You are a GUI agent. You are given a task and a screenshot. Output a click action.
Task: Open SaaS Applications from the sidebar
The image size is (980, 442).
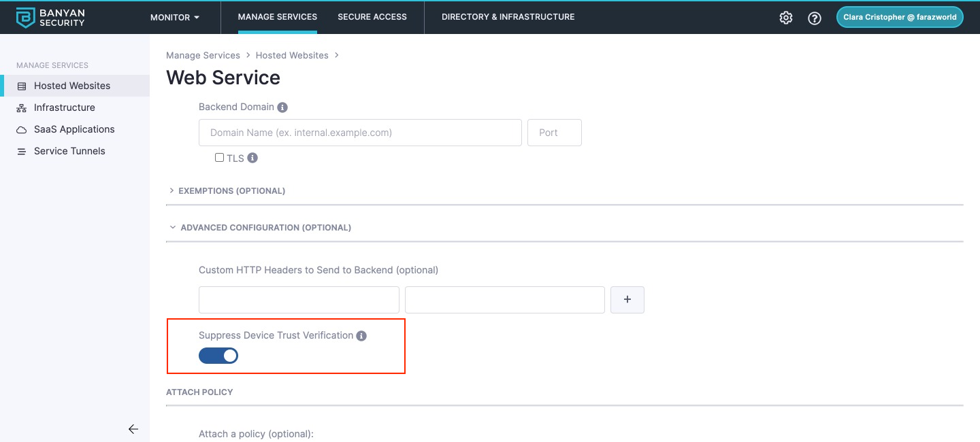click(74, 129)
